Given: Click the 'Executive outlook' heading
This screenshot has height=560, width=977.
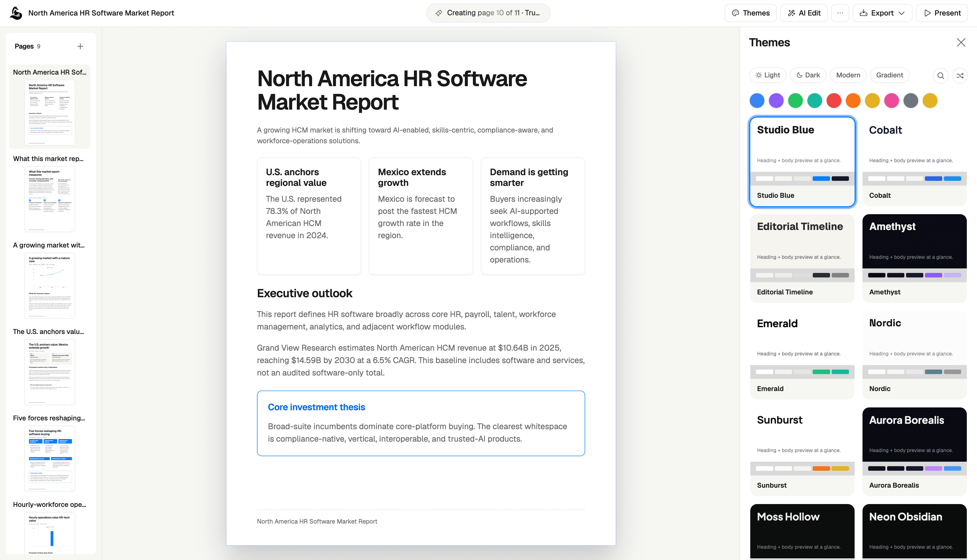Looking at the screenshot, I should (x=304, y=294).
